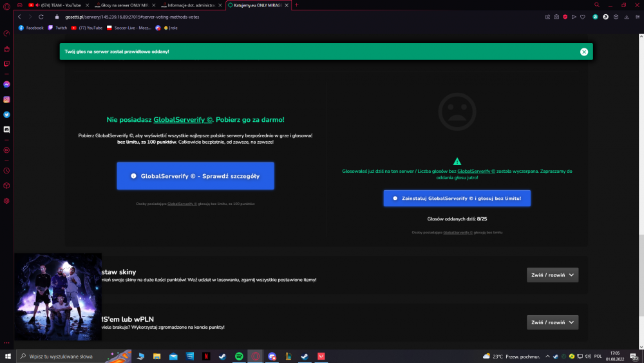Open the extensions cube icon in toolbar

tap(616, 17)
